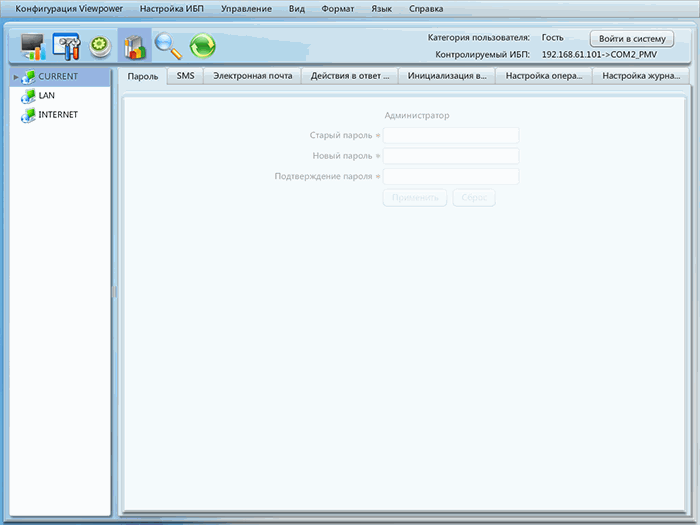
Task: Click the Применить button
Action: pos(415,197)
